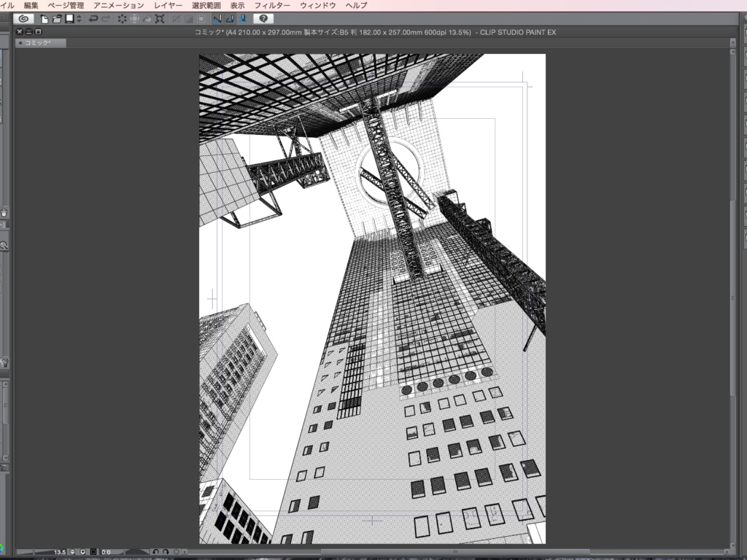Click the zoom out minus button
This screenshot has height=560, width=747.
[x=73, y=552]
